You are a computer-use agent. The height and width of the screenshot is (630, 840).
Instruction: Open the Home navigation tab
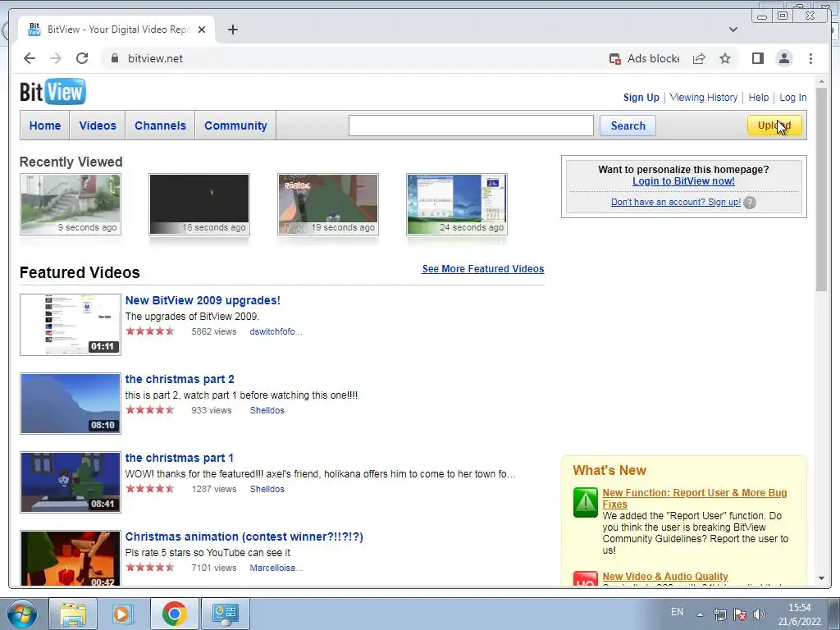(45, 126)
